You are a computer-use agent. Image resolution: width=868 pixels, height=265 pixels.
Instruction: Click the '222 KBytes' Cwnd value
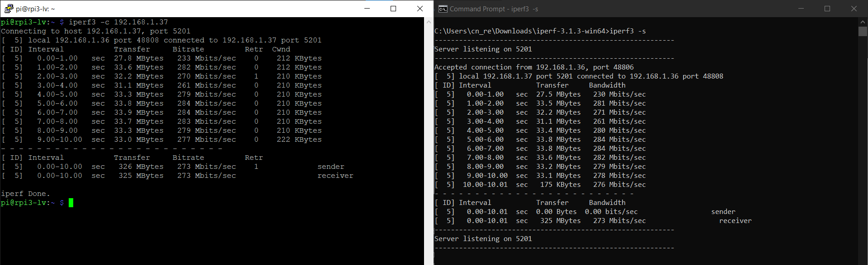point(299,139)
